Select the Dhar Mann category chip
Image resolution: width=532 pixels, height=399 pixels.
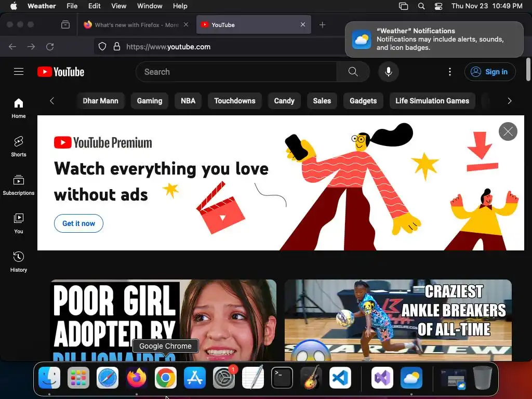tap(100, 101)
